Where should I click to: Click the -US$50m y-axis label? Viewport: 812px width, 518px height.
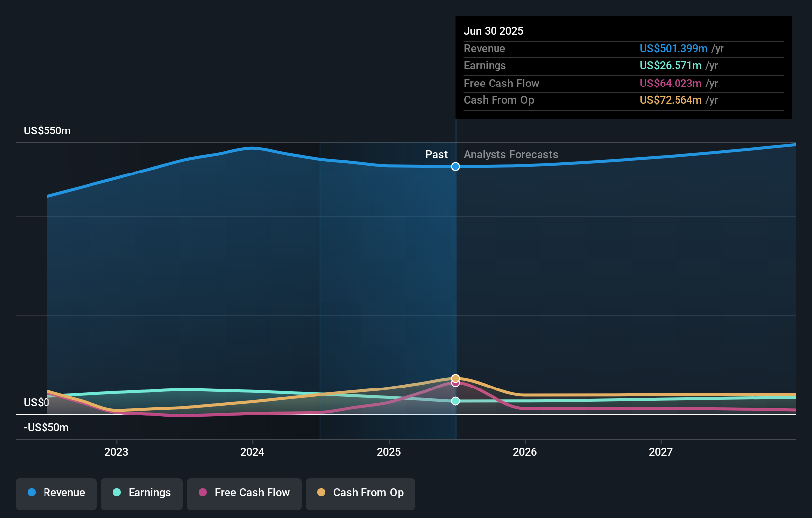click(46, 428)
